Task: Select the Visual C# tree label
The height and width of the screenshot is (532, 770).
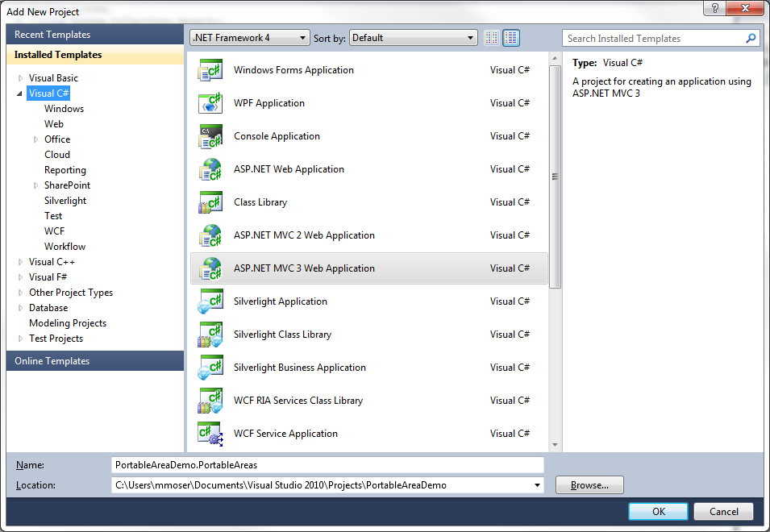Action: point(48,94)
